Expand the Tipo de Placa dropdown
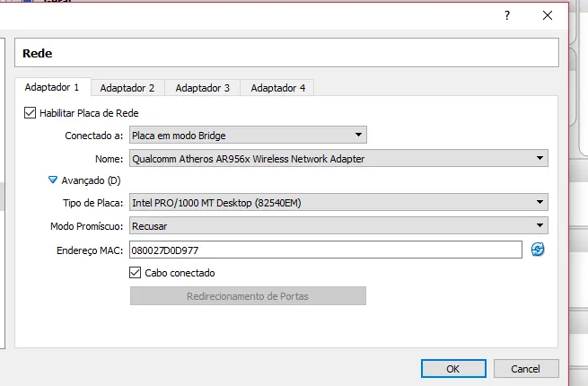 (338, 203)
